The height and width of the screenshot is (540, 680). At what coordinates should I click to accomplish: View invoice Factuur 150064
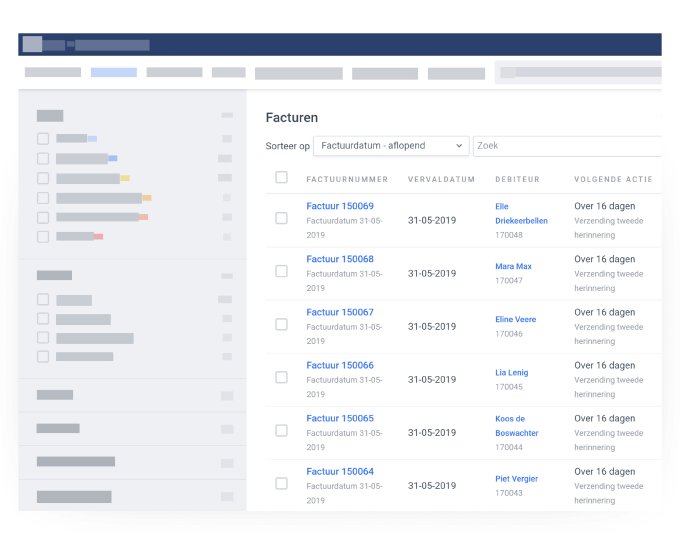[340, 471]
